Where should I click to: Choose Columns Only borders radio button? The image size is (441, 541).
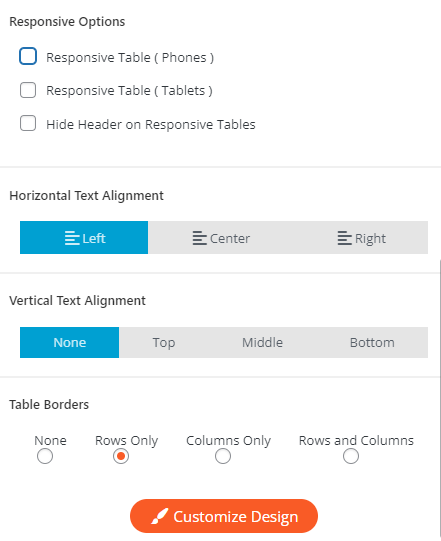pyautogui.click(x=223, y=456)
